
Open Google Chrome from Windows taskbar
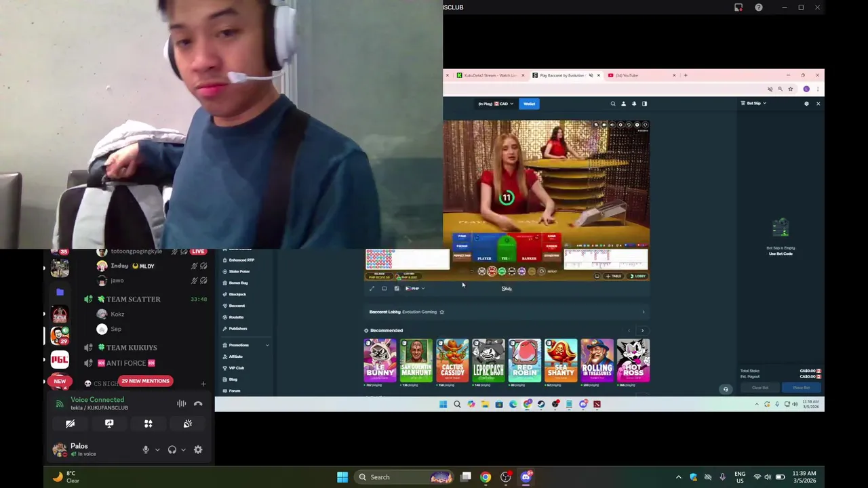(x=486, y=477)
